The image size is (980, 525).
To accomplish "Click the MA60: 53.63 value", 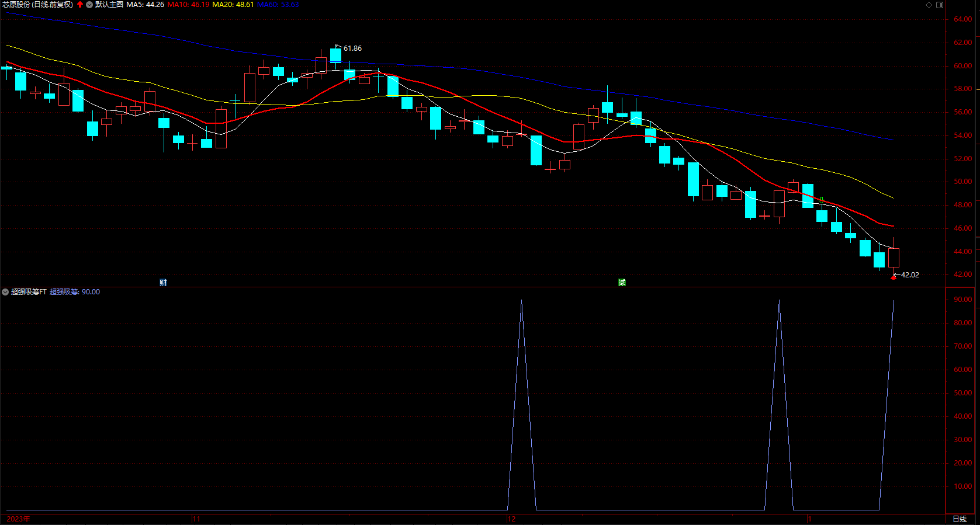I will coord(278,5).
